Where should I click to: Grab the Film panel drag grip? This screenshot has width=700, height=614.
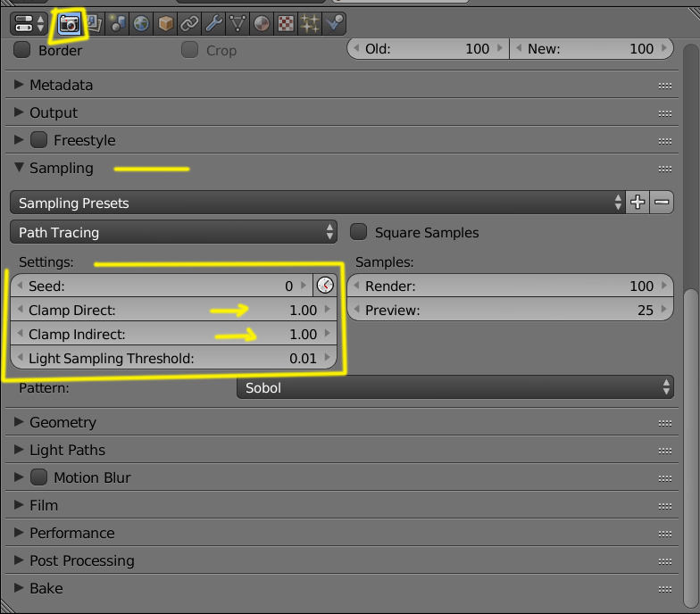[664, 507]
